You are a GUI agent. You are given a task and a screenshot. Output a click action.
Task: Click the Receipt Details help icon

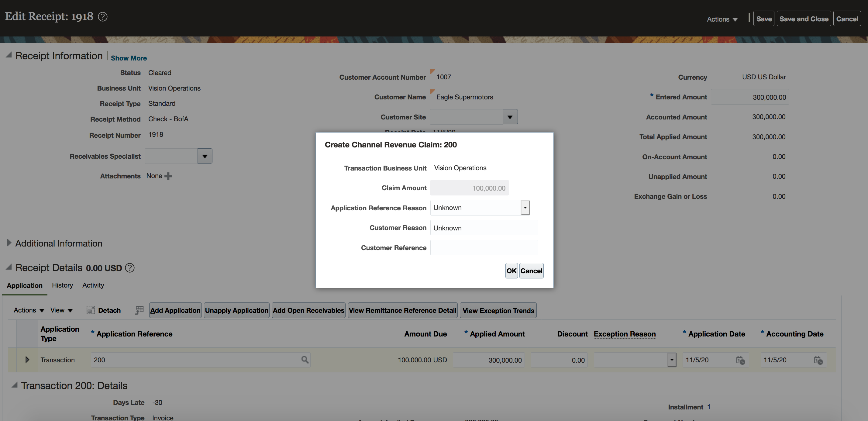pos(130,268)
